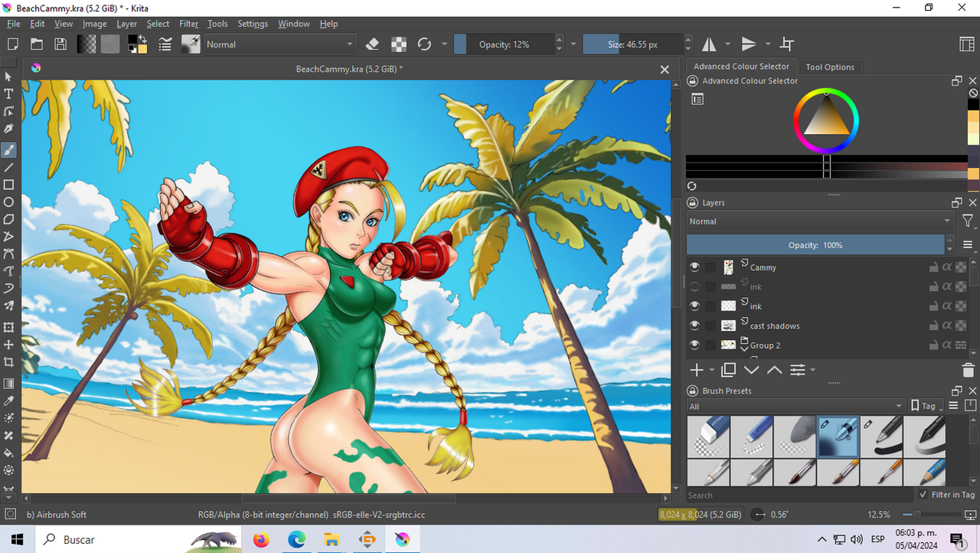The image size is (980, 553).
Task: Toggle wrap around mode
Action: [786, 44]
